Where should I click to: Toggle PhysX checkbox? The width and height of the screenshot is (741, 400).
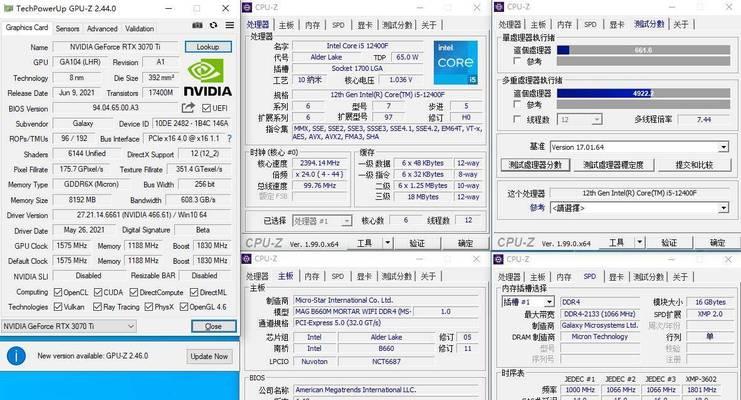tap(149, 307)
